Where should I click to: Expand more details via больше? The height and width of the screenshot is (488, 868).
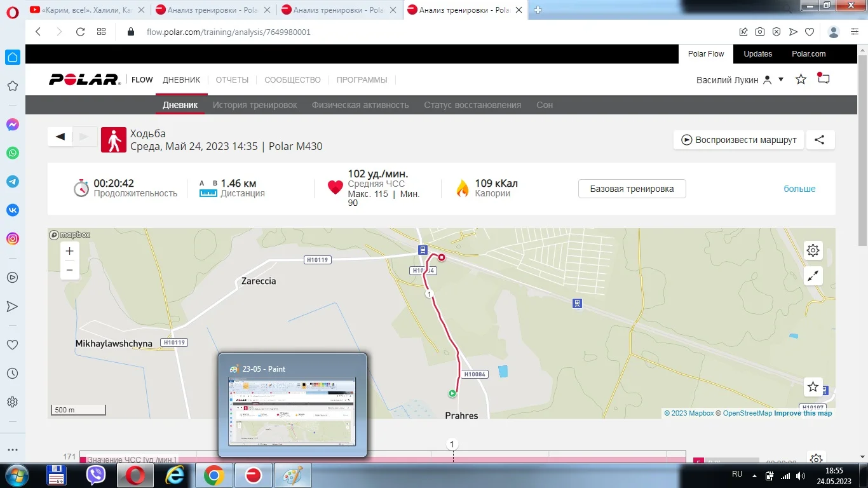point(799,189)
